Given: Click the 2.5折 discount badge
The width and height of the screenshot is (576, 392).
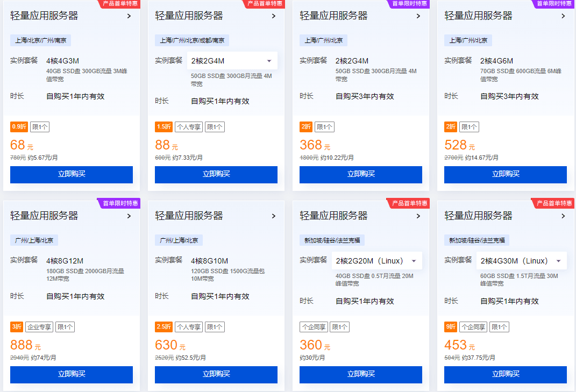Looking at the screenshot, I should (x=164, y=326).
